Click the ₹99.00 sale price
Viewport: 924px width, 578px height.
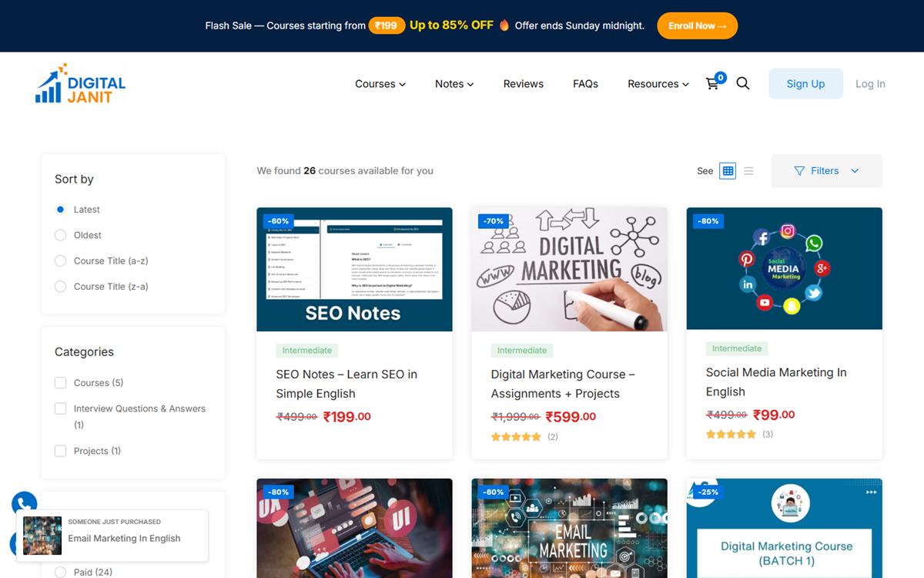pyautogui.click(x=774, y=415)
